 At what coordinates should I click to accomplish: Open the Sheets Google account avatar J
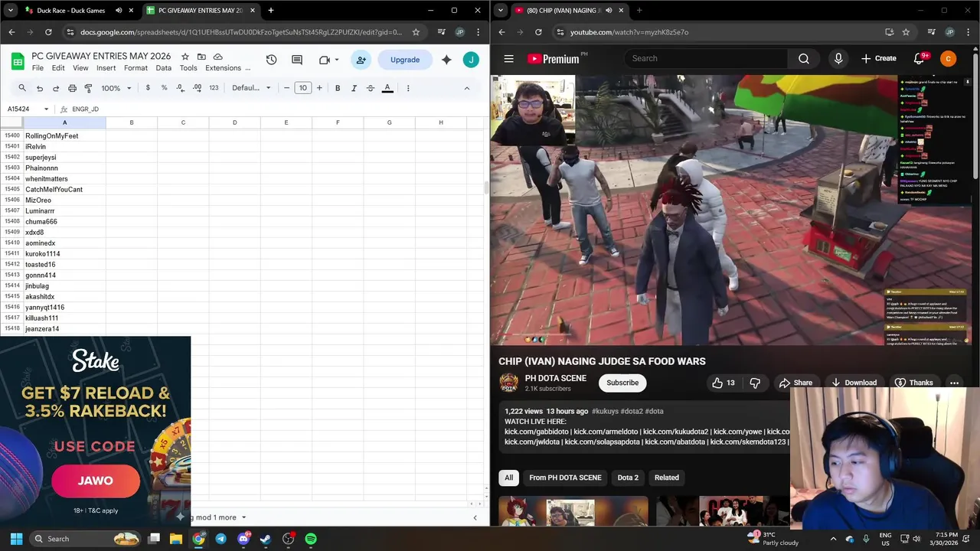coord(471,60)
